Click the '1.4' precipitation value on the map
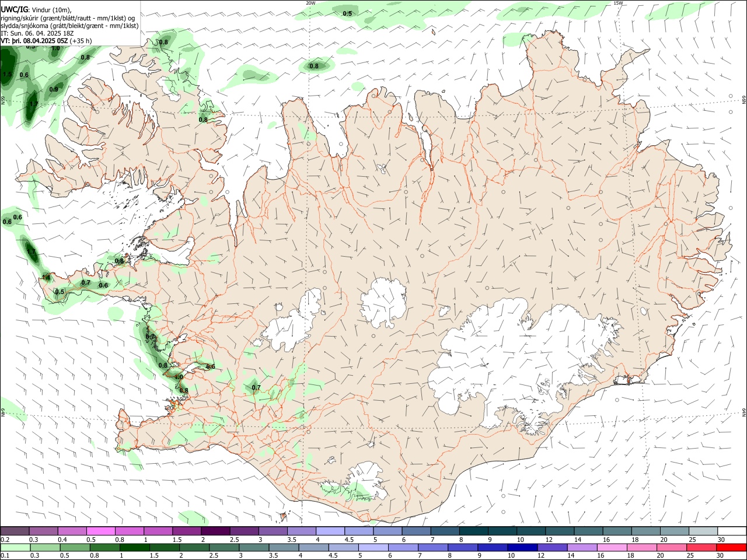The width and height of the screenshot is (747, 560). [46, 277]
